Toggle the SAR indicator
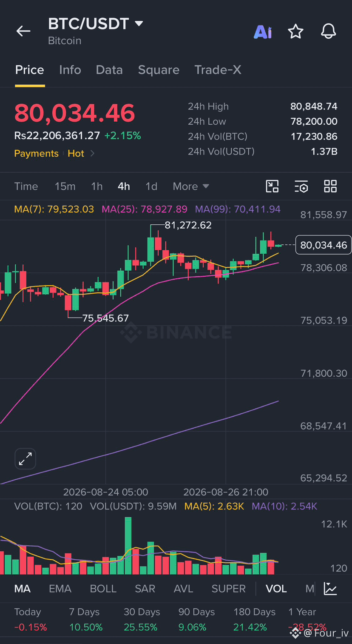The width and height of the screenshot is (352, 644). point(145,589)
